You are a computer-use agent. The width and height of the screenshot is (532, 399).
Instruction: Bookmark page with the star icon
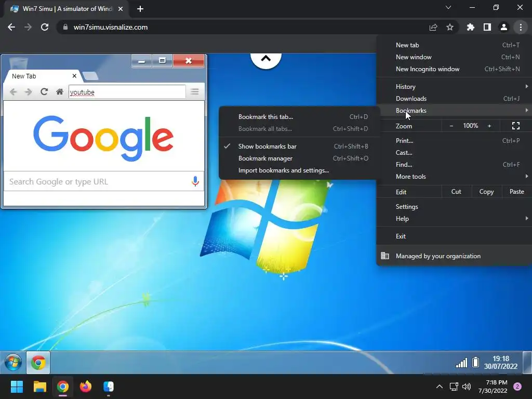450,27
